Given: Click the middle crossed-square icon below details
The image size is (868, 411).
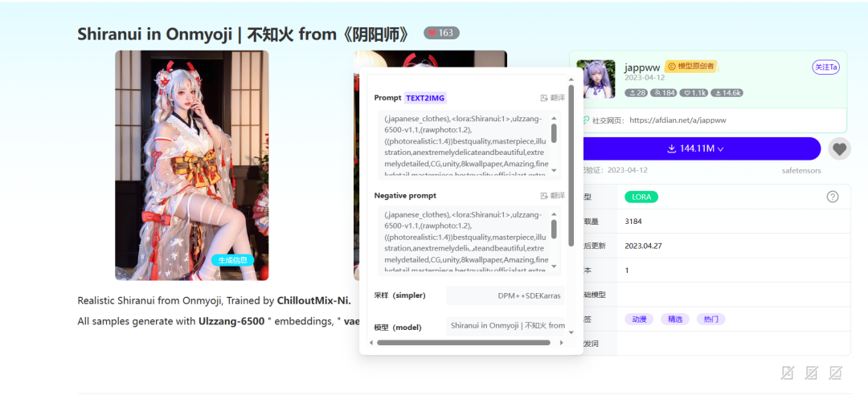Looking at the screenshot, I should coord(811,372).
